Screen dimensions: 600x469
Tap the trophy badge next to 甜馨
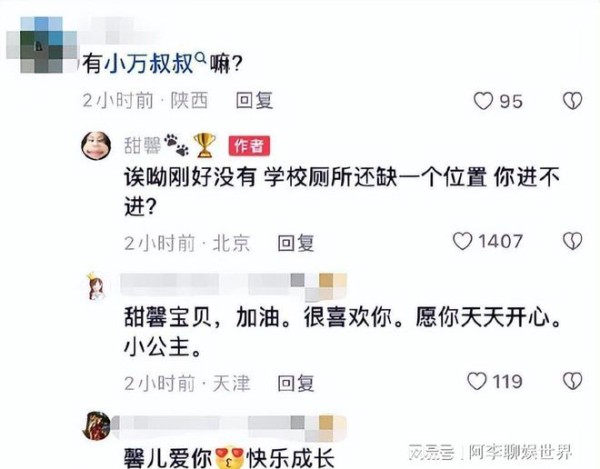pyautogui.click(x=205, y=145)
